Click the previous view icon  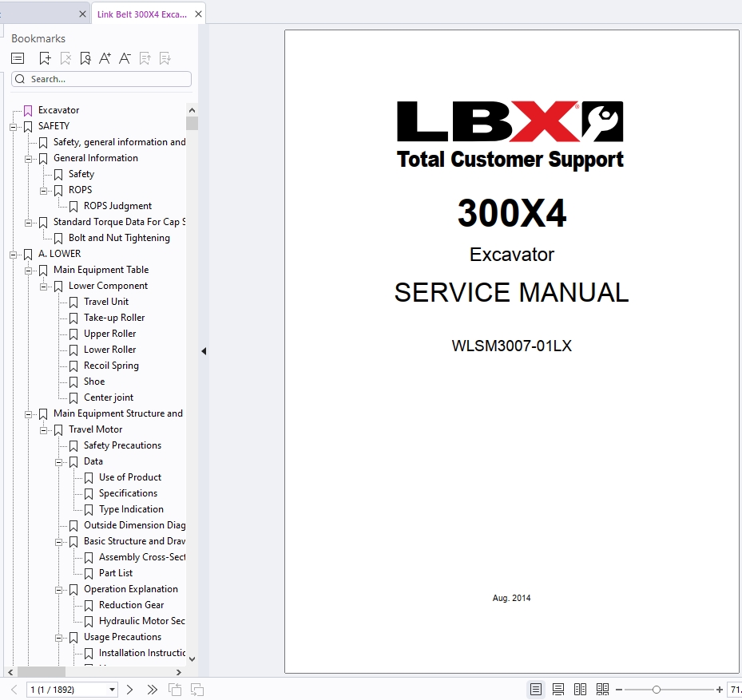click(175, 690)
